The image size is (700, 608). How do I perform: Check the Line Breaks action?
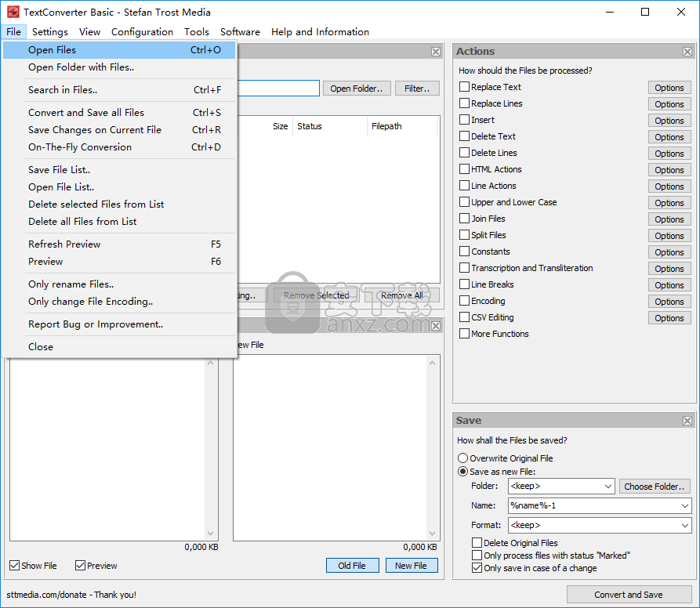click(x=464, y=284)
